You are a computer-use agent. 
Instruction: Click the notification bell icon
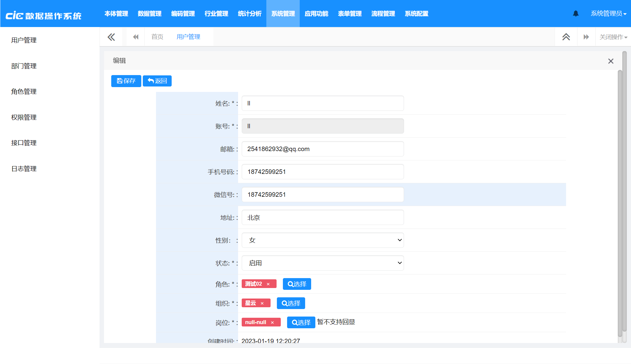tap(576, 14)
